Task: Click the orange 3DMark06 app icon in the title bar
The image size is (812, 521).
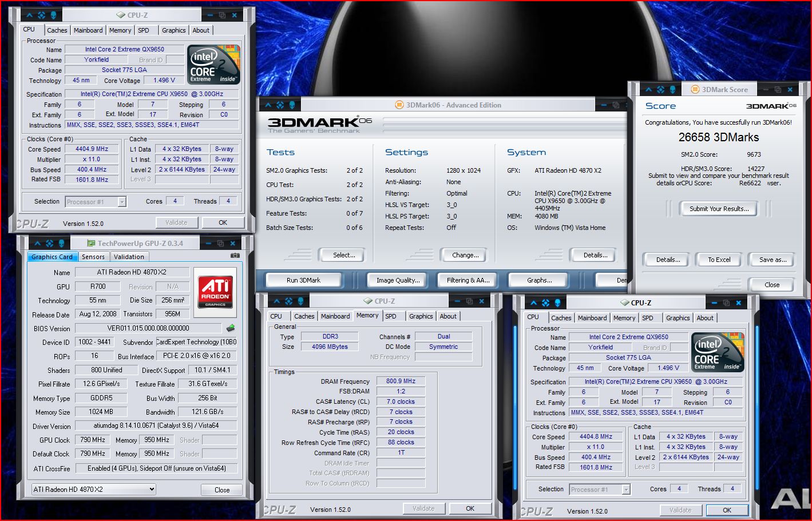Action: click(x=399, y=105)
